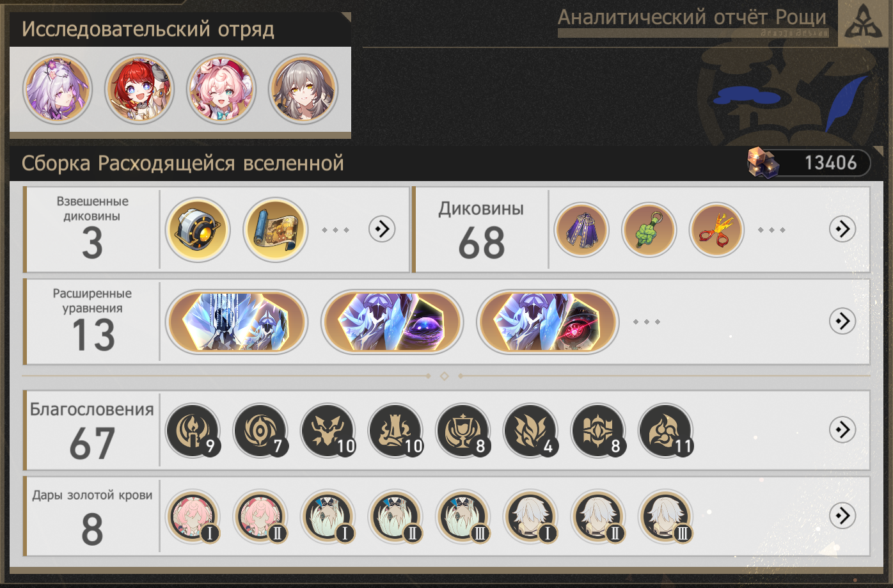The width and height of the screenshot is (893, 588).
Task: Open the red scissors curio icon
Action: pyautogui.click(x=716, y=229)
